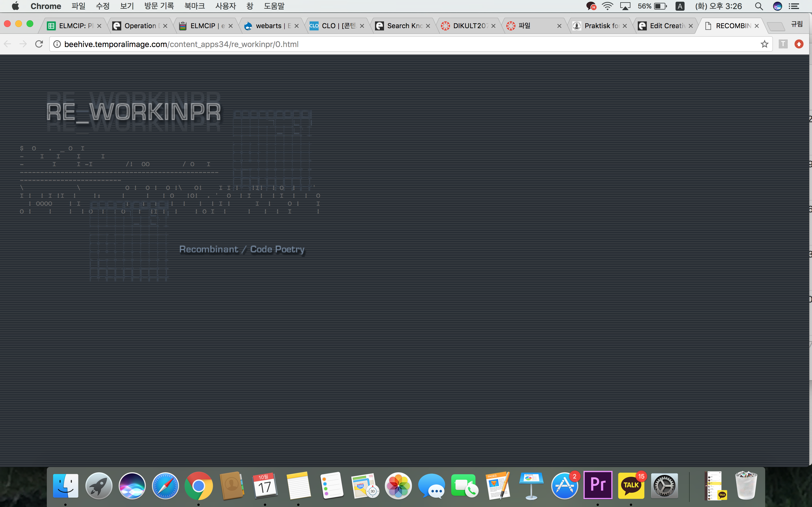Screen dimensions: 812x507
Task: View site information icon in address bar
Action: (x=57, y=44)
